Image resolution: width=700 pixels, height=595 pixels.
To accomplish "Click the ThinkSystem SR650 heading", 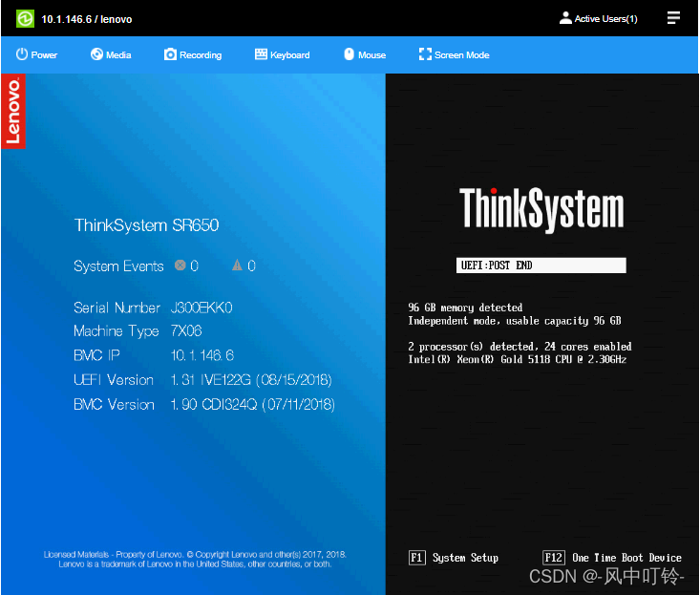I will (146, 225).
